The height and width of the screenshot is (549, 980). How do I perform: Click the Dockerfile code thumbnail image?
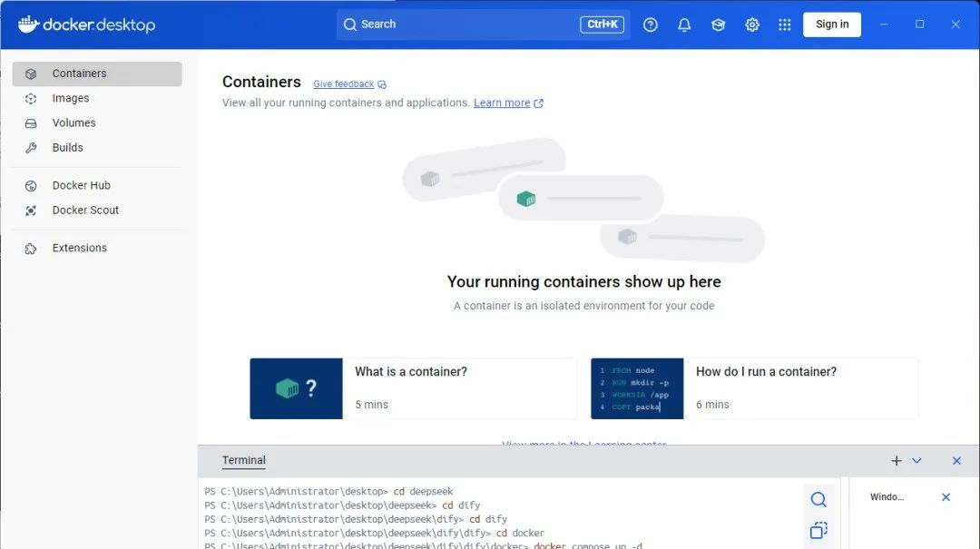(x=637, y=388)
